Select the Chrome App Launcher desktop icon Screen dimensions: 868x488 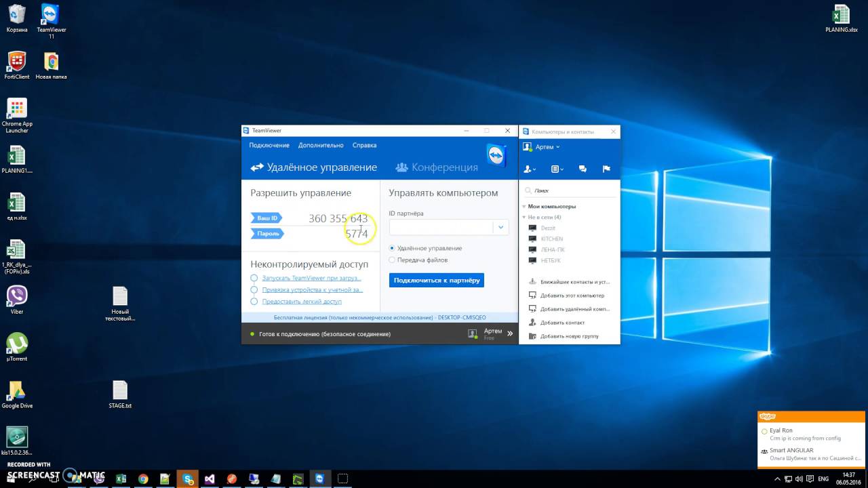click(x=17, y=115)
